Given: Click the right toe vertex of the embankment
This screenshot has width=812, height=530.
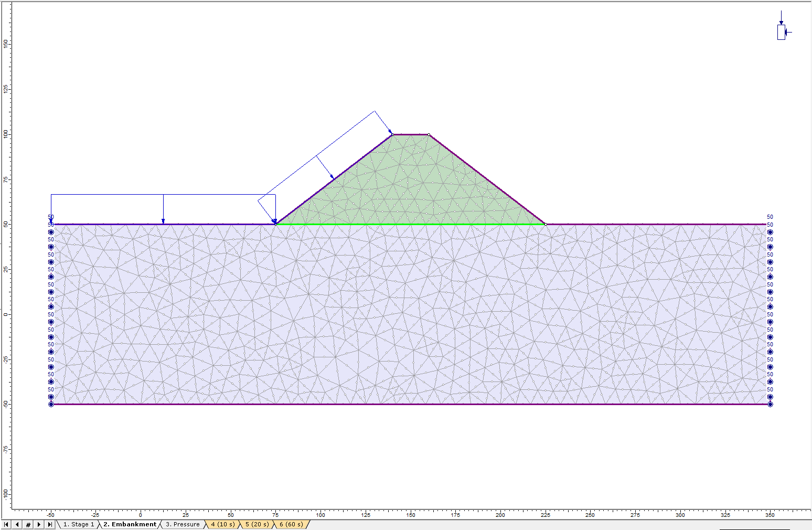Looking at the screenshot, I should coord(546,224).
